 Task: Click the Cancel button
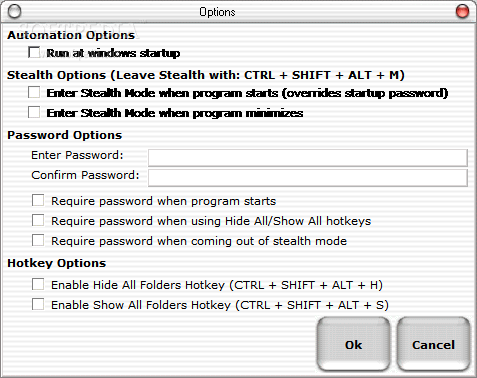tap(433, 344)
